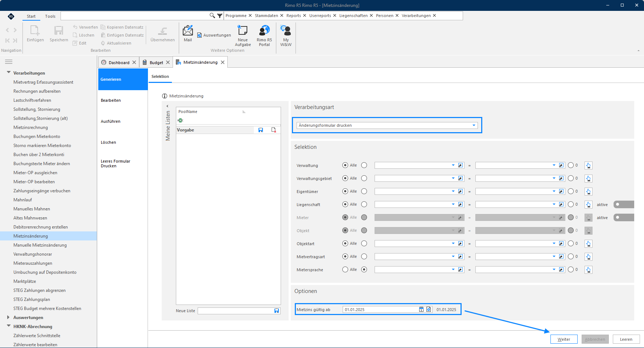Image resolution: width=644 pixels, height=348 pixels.
Task: Open first Mietvertragsart dropdown
Action: pos(453,256)
